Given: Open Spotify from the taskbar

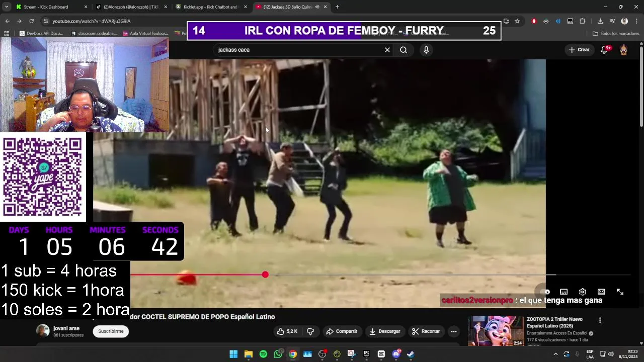Looking at the screenshot, I should (263, 354).
